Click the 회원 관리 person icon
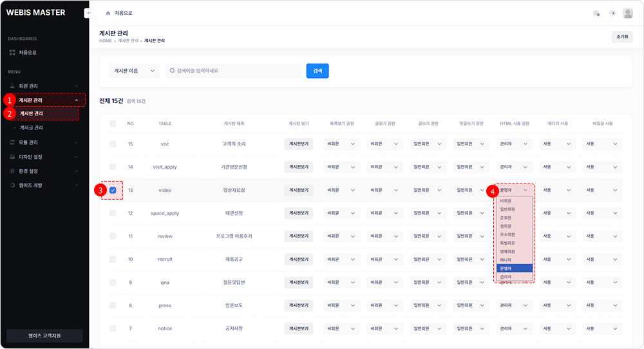 [x=12, y=86]
